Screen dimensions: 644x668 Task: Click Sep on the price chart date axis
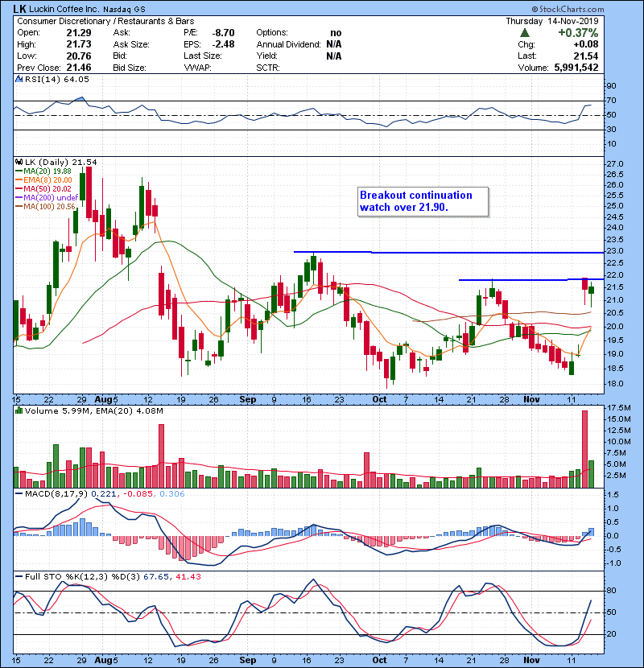tap(248, 400)
